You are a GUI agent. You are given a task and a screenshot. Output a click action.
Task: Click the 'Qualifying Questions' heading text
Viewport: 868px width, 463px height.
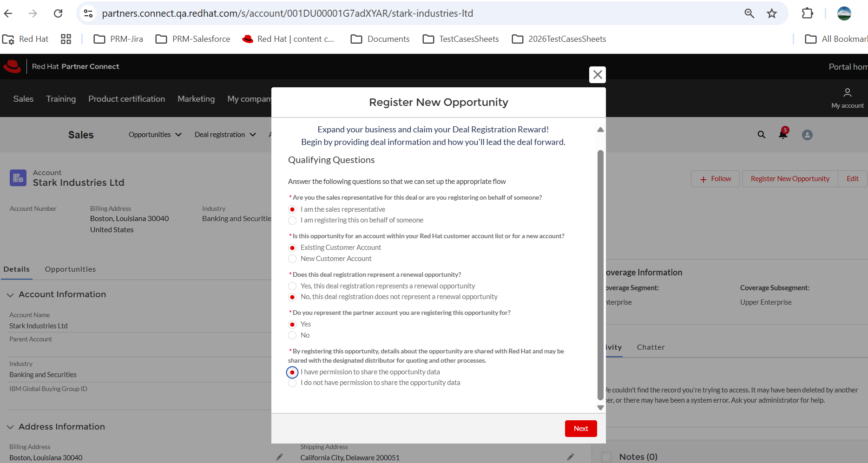331,160
